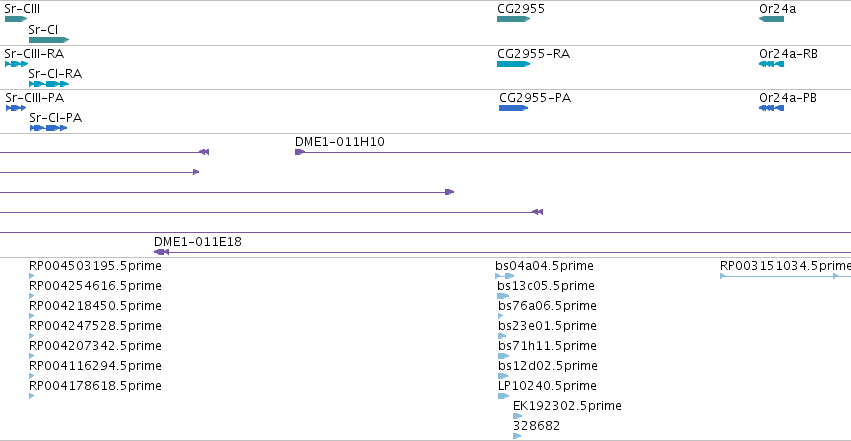Select the RP003151034.5prime EST line
Viewport: 851px width, 441px height.
[785, 276]
